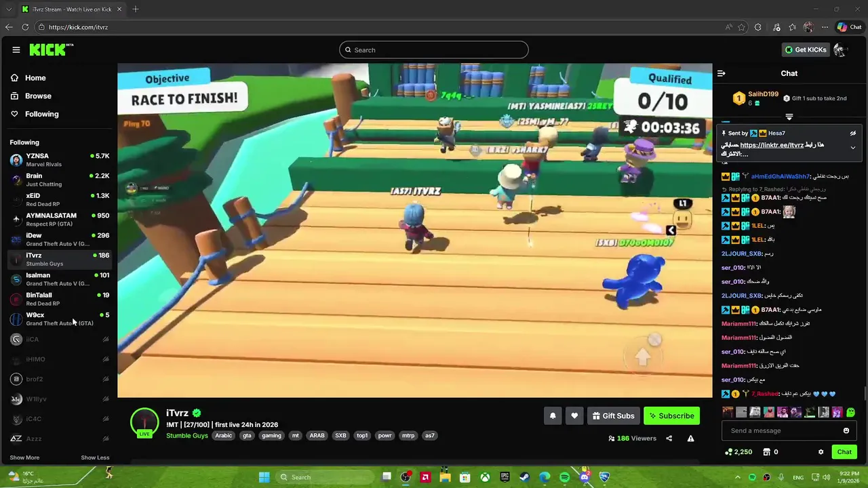868x488 pixels.
Task: Select the Arabic tag
Action: pyautogui.click(x=224, y=436)
